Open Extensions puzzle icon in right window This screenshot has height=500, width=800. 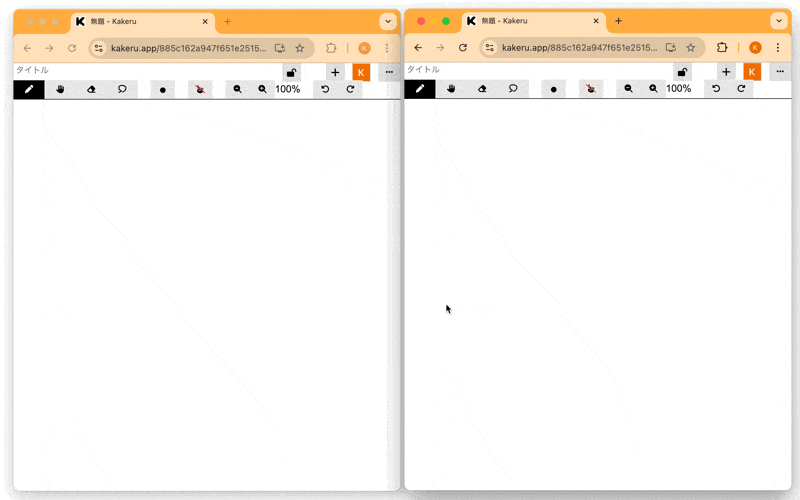pos(722,47)
